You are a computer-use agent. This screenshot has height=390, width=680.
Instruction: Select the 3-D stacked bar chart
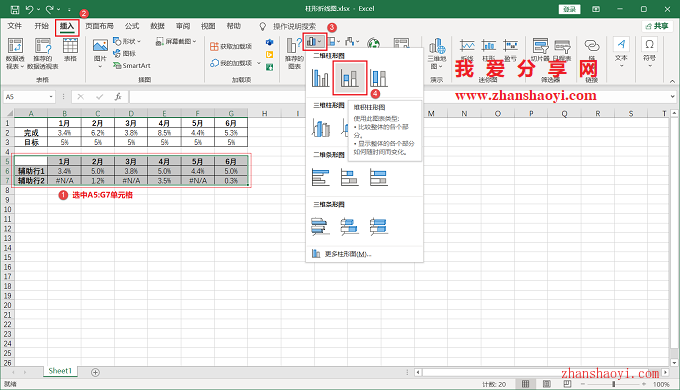350,226
